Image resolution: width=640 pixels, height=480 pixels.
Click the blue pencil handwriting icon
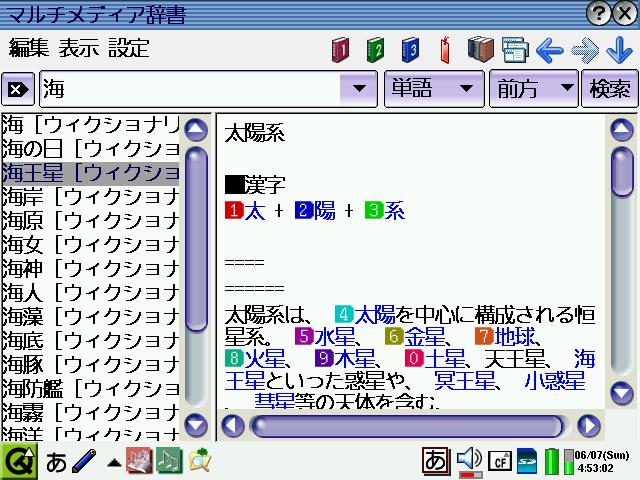pos(84,461)
